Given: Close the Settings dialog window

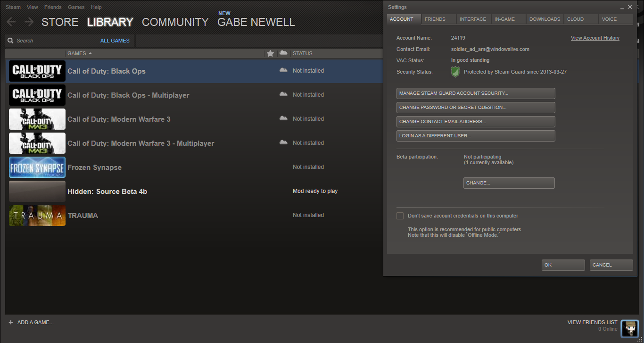Looking at the screenshot, I should (630, 7).
